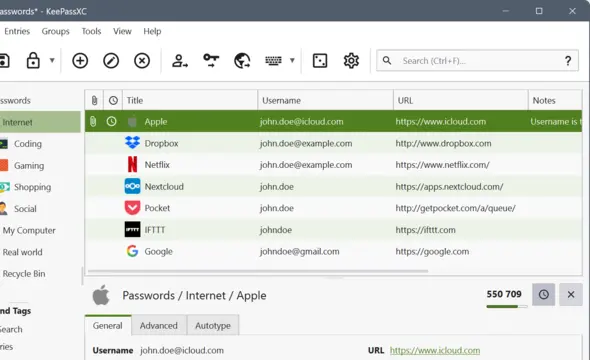This screenshot has width=590, height=360.
Task: Perform Auto-Type with the keyboard icon
Action: 273,61
